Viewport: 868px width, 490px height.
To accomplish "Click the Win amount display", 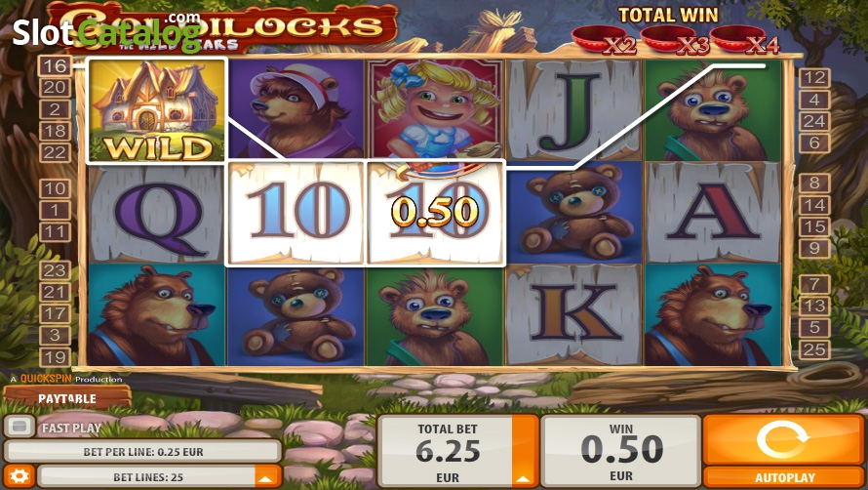I will tap(620, 451).
